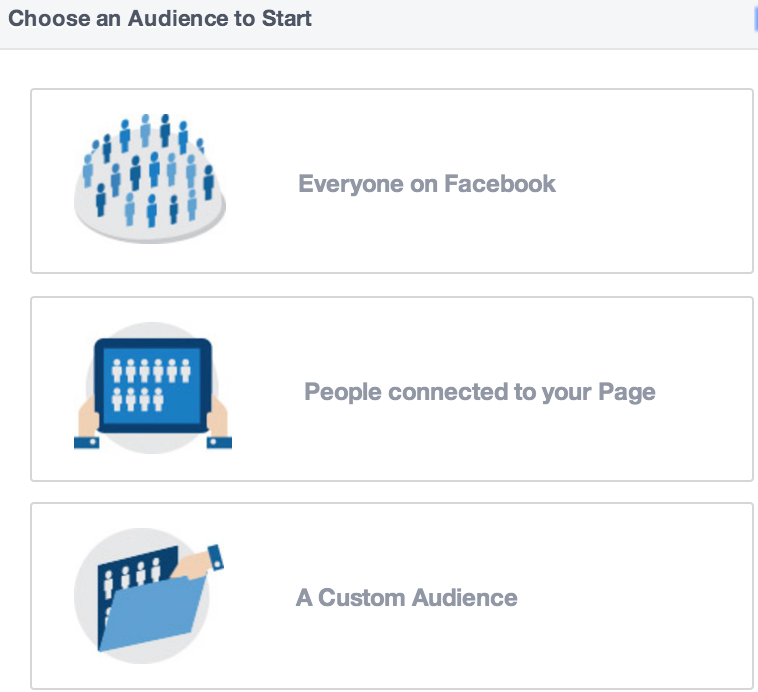Choose People connected to your Page
This screenshot has height=692, width=758.
tap(392, 389)
